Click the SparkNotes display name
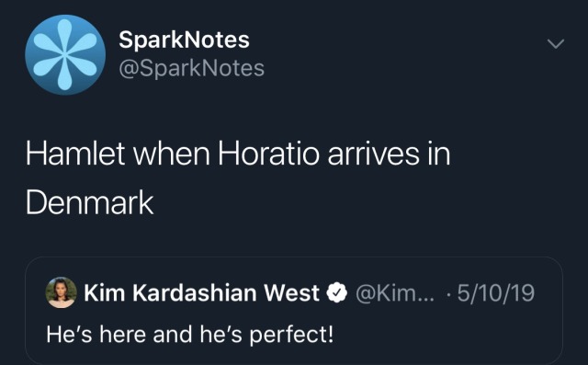The width and height of the screenshot is (588, 365). click(184, 40)
